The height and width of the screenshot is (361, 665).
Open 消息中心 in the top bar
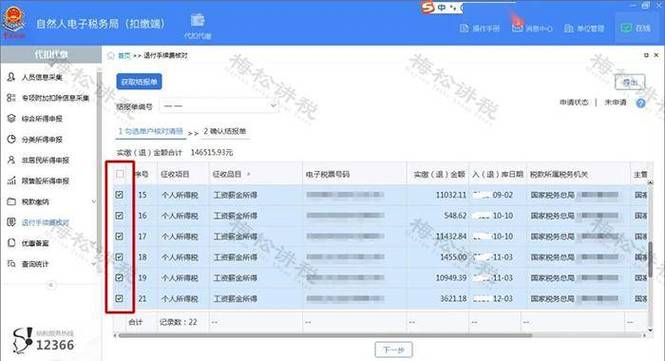click(532, 28)
